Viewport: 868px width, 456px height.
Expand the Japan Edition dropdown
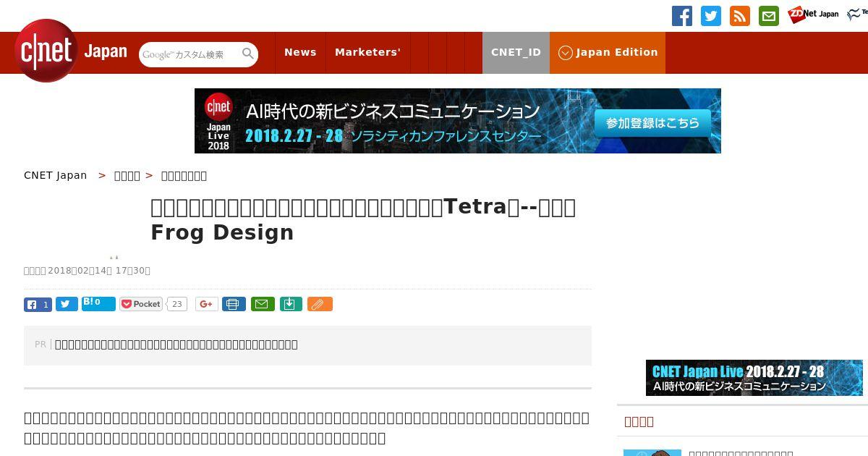click(608, 52)
